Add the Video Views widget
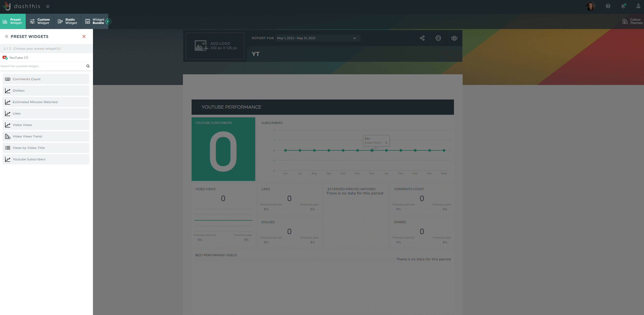The image size is (644, 315). pos(46,125)
